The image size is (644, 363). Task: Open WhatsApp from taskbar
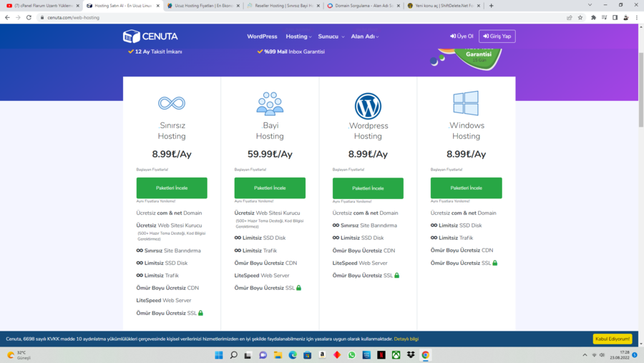point(351,355)
